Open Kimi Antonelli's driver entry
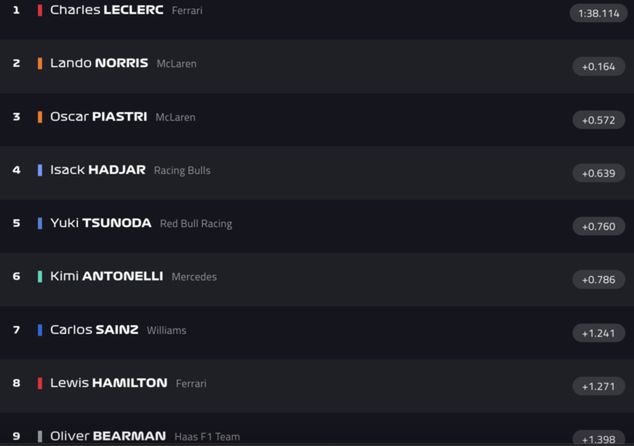The height and width of the screenshot is (446, 634). pos(106,276)
